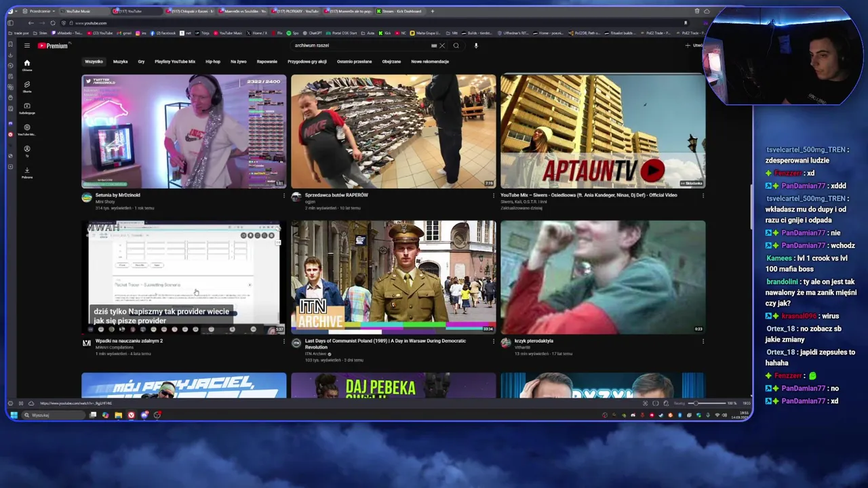The width and height of the screenshot is (868, 488).
Task: Open the APTAUN TV YouTube Mix thumbnail
Action: pos(603,131)
